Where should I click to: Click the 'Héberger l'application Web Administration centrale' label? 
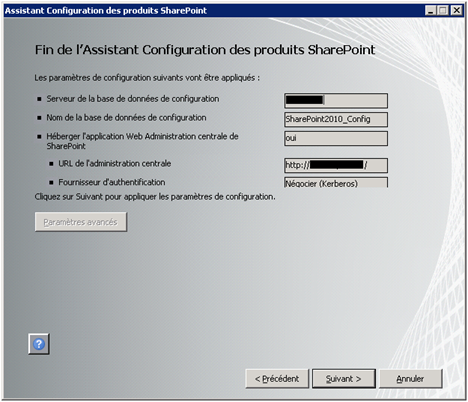click(x=142, y=141)
